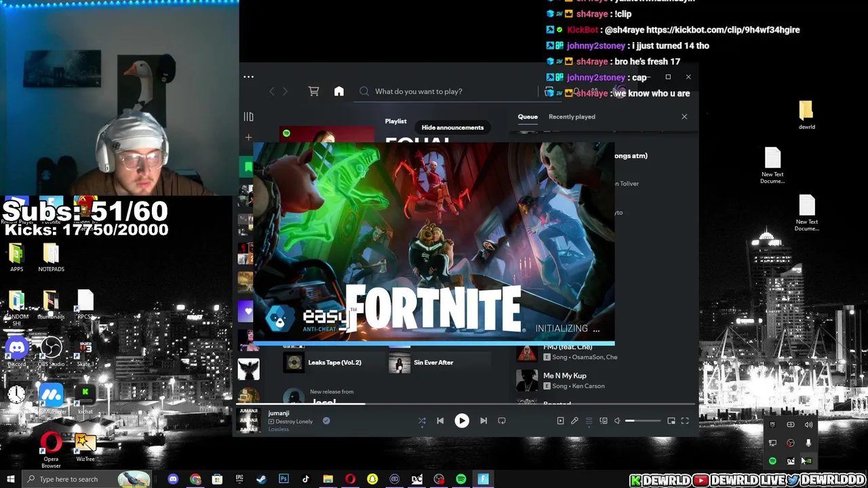
Task: Click jumanji now playing title
Action: point(279,413)
